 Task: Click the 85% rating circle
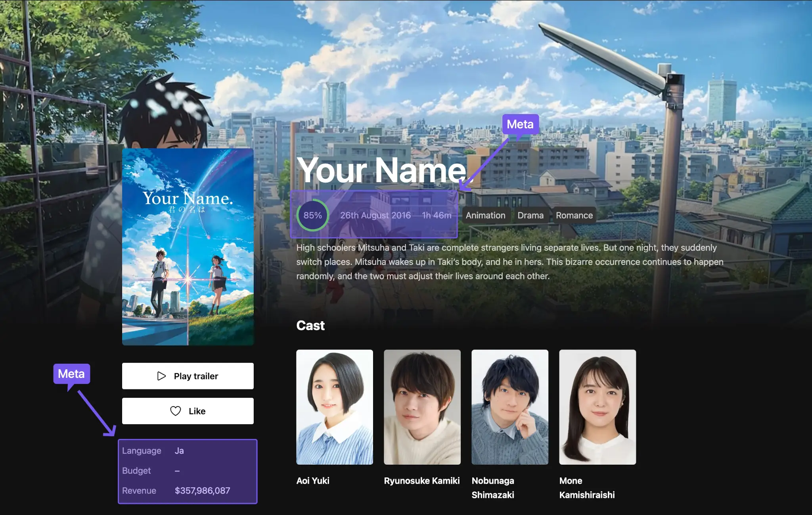click(313, 215)
